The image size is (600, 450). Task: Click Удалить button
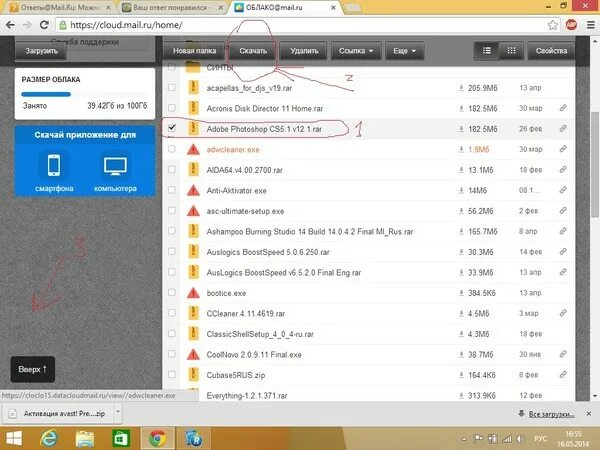[304, 51]
